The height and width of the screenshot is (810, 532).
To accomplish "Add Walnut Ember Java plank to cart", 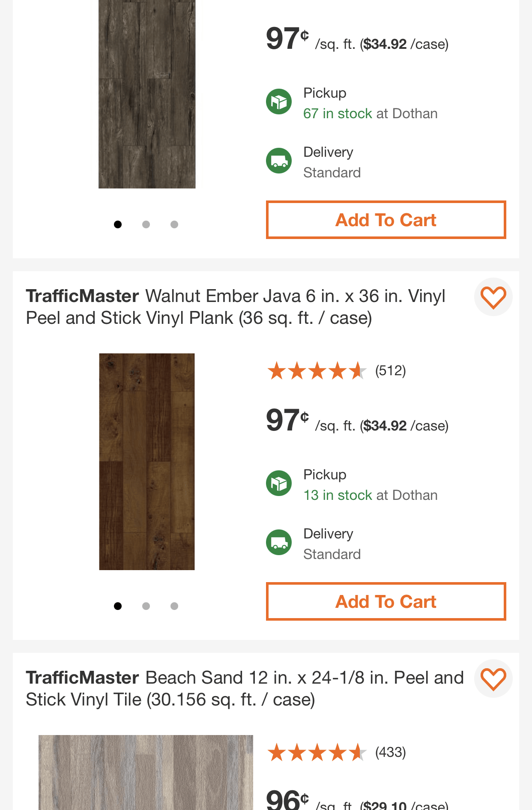I will point(386,601).
